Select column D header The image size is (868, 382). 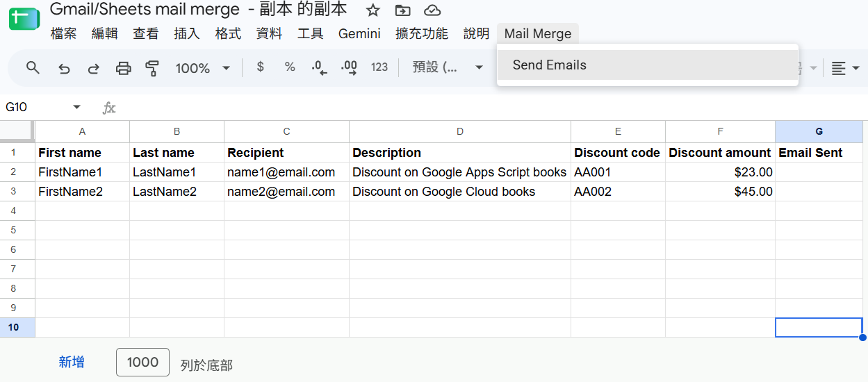pos(460,131)
